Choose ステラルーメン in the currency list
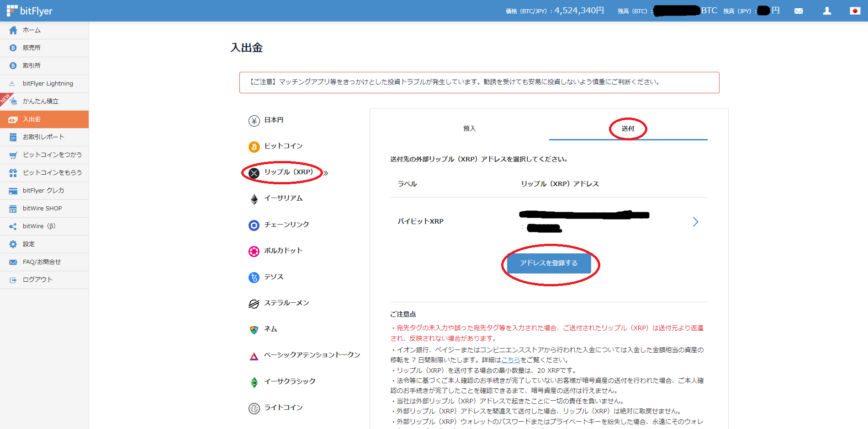The image size is (868, 429). (x=287, y=303)
